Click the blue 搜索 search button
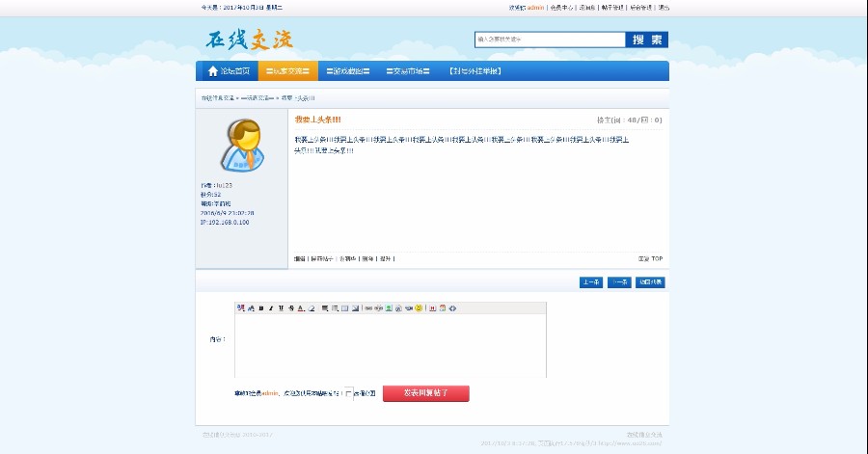The width and height of the screenshot is (868, 454). point(646,40)
